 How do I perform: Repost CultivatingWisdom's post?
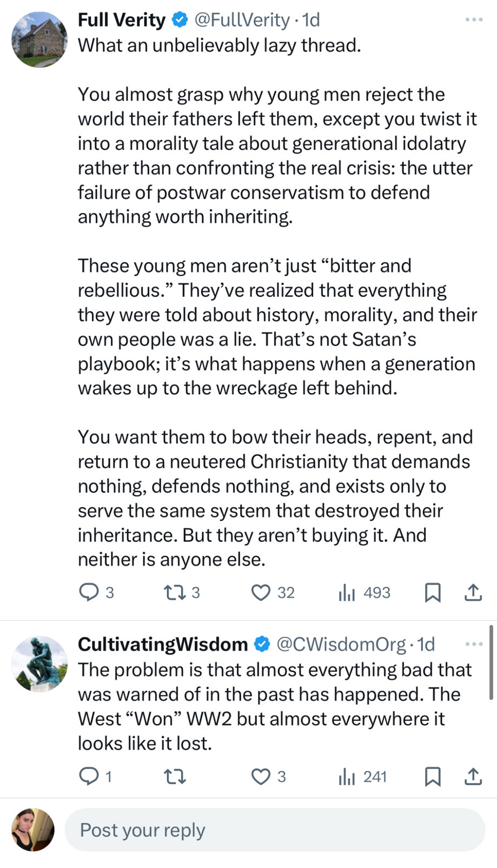(x=175, y=777)
